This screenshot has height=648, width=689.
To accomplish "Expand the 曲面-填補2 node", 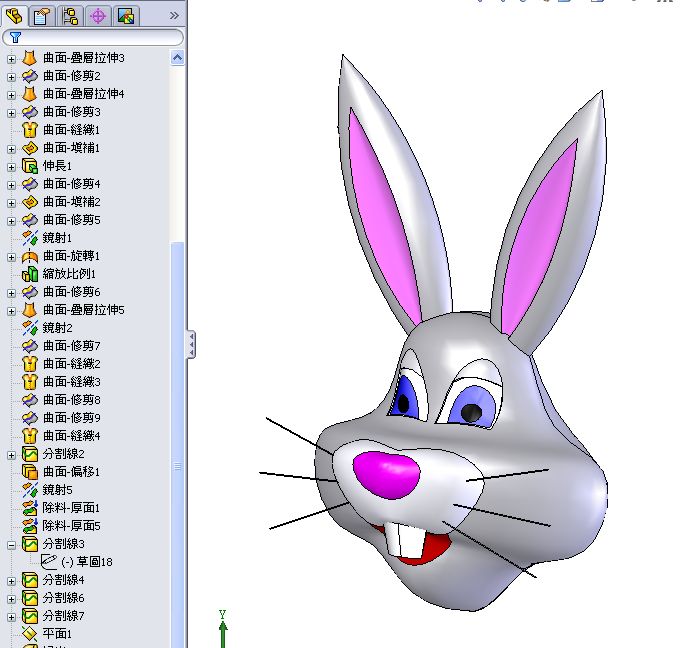I will tap(11, 203).
